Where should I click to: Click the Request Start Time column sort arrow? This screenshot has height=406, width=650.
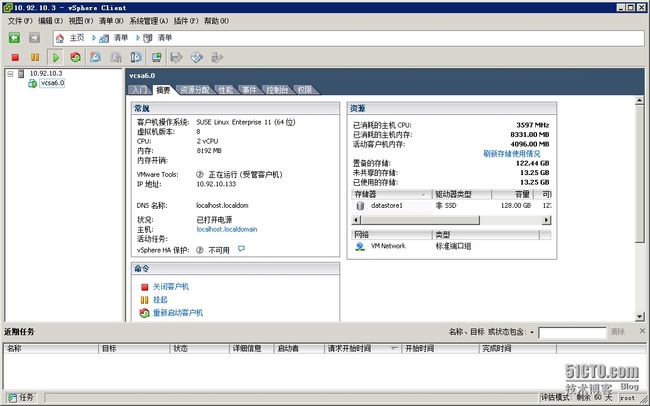[x=395, y=348]
